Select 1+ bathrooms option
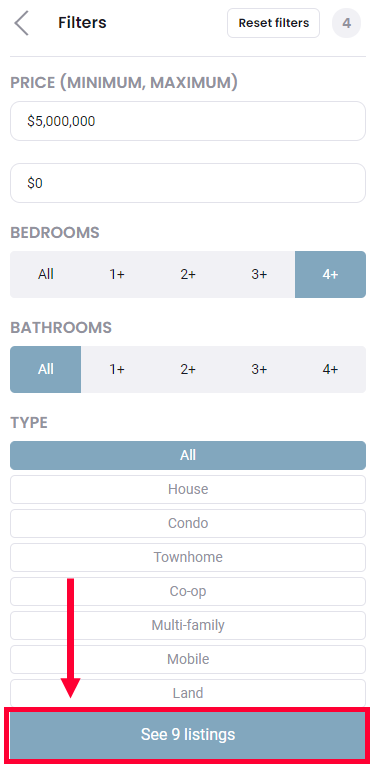This screenshot has width=370, height=764. (x=117, y=369)
